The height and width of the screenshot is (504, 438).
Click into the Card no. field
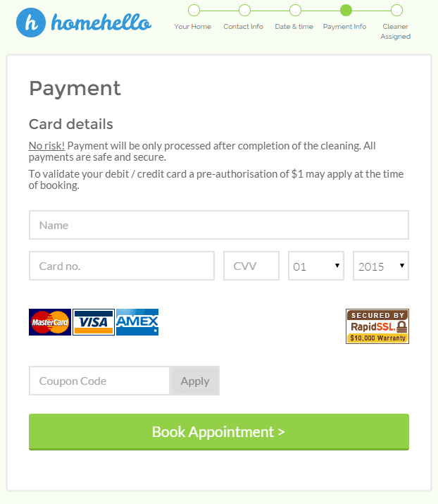122,266
